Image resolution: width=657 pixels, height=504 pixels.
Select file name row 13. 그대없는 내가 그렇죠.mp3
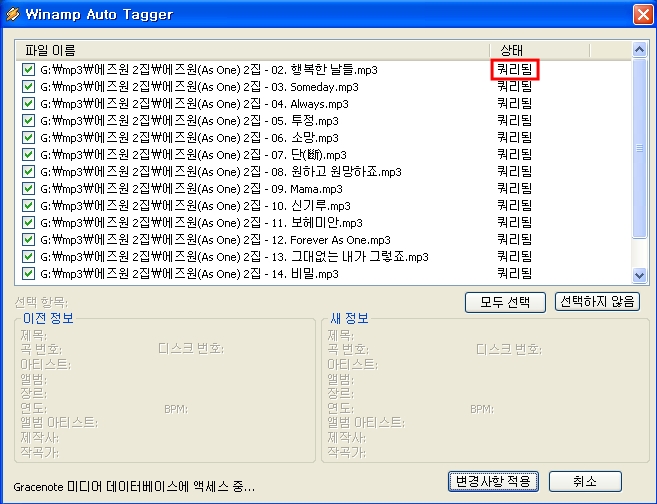[234, 256]
